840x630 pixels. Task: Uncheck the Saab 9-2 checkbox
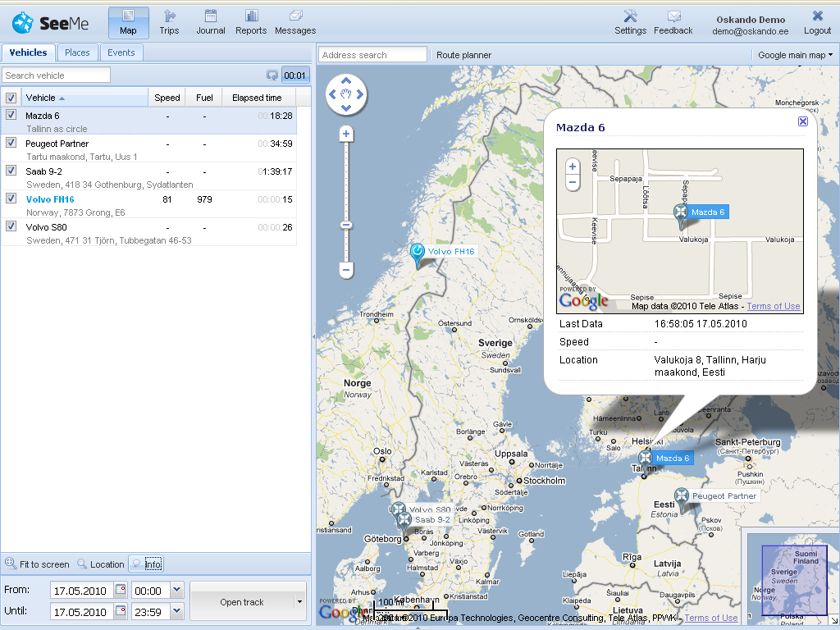[x=11, y=171]
